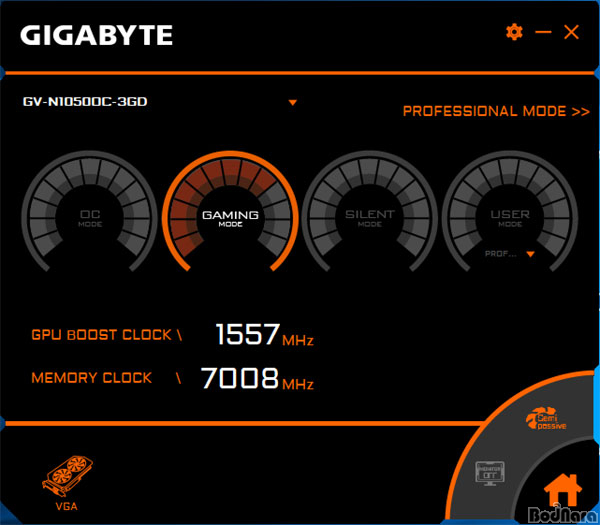600x525 pixels.
Task: Close the application with the X icon
Action: pyautogui.click(x=571, y=32)
